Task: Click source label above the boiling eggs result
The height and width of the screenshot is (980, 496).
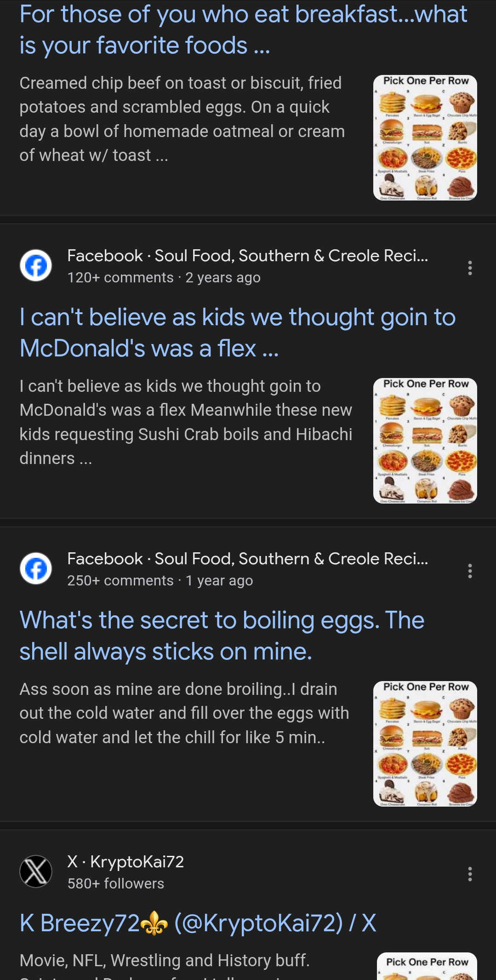Action: coord(247,559)
